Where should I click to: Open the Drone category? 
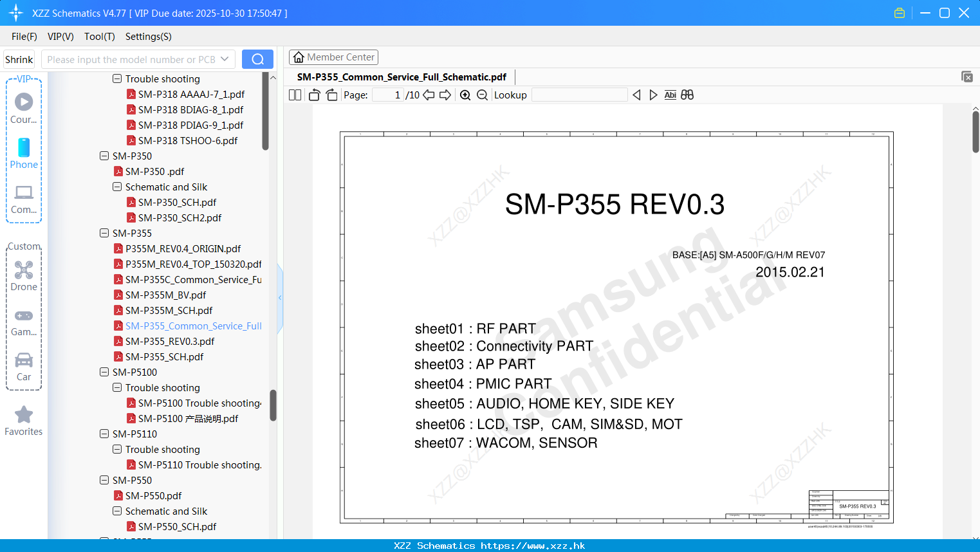coord(24,276)
